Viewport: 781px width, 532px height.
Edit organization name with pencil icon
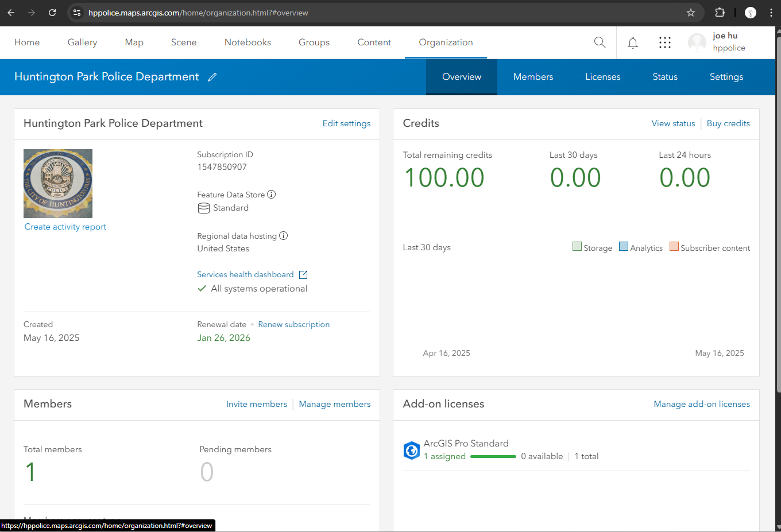pos(212,77)
